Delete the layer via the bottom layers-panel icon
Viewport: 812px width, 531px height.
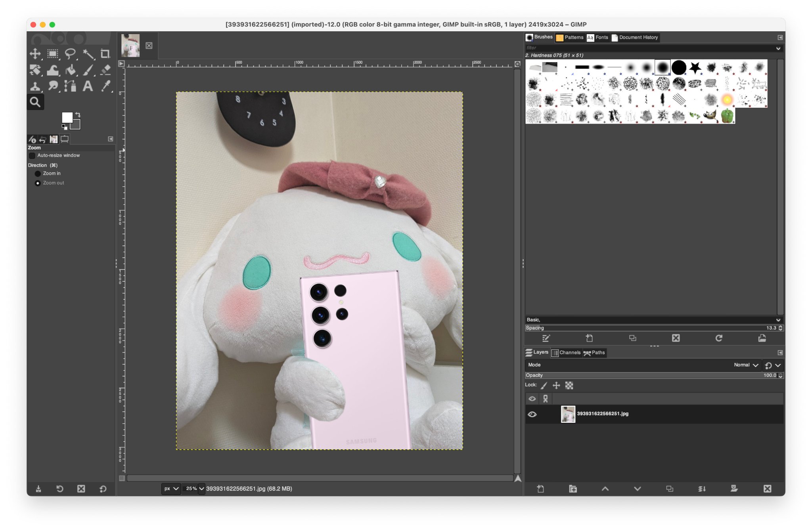767,489
